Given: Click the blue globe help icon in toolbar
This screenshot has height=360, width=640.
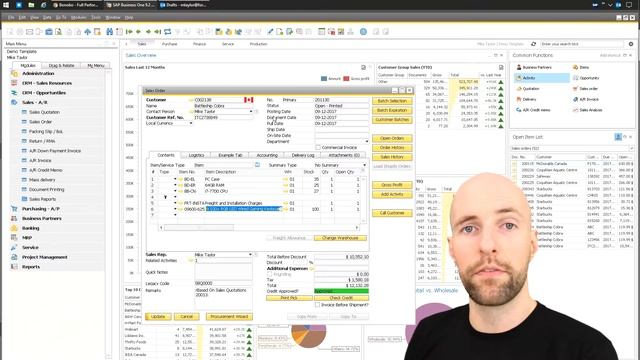Looking at the screenshot, I should pyautogui.click(x=363, y=31).
